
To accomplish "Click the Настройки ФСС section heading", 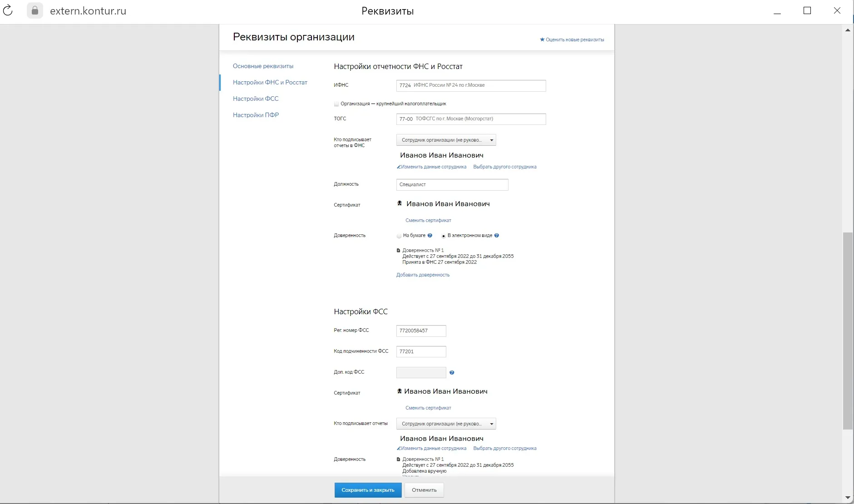I will pos(360,311).
